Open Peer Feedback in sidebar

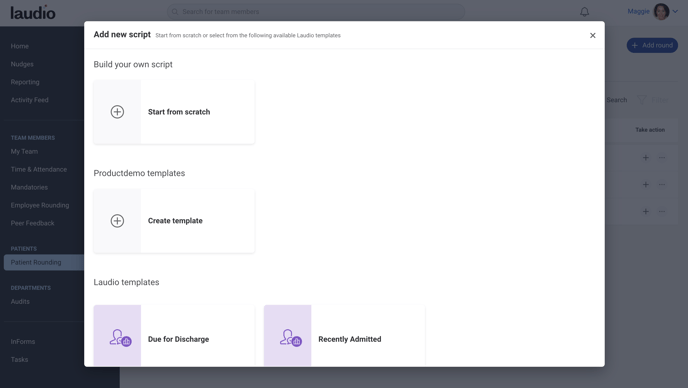(32, 223)
